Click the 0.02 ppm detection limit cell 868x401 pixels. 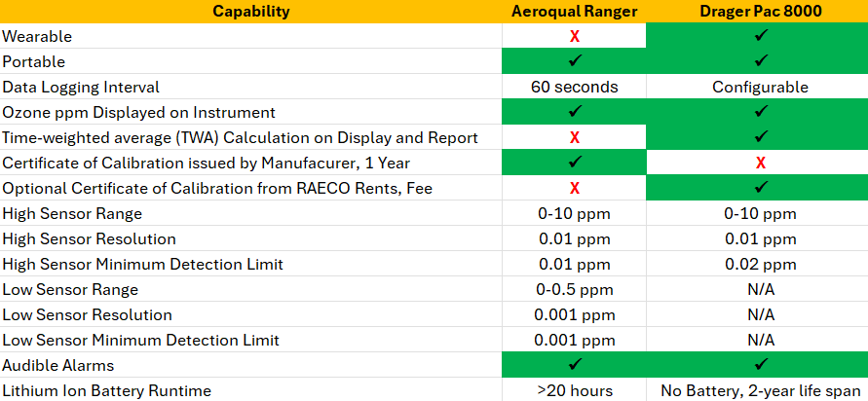(760, 264)
